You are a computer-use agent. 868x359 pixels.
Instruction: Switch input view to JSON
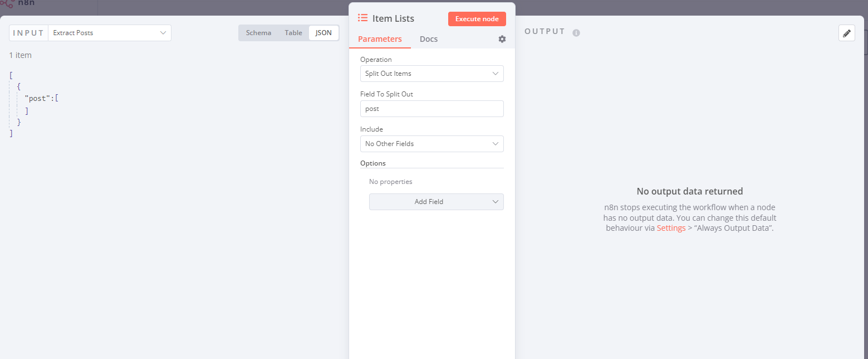tap(323, 33)
